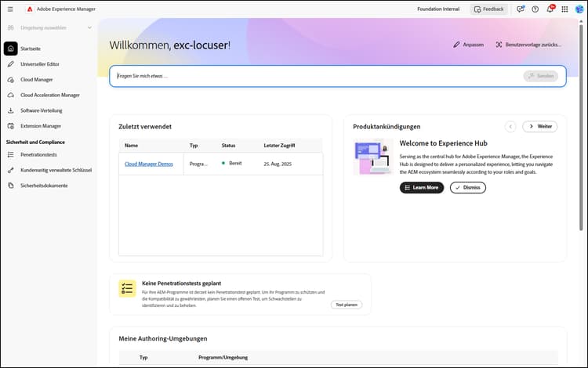Click the Name column header
The height and width of the screenshot is (368, 588).
tap(131, 146)
